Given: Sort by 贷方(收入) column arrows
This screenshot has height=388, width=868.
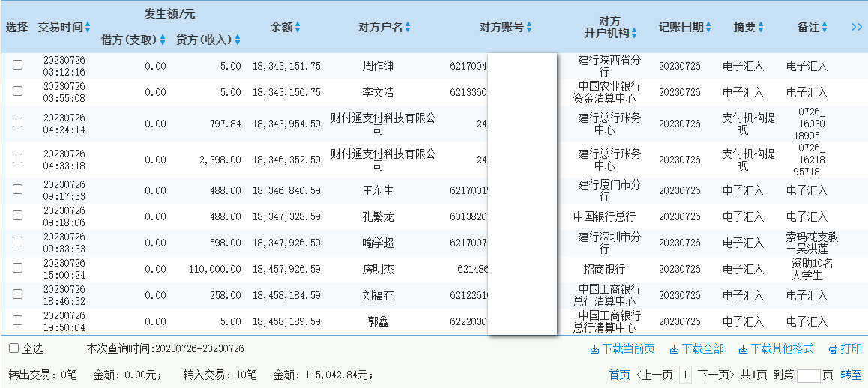Looking at the screenshot, I should tap(238, 40).
